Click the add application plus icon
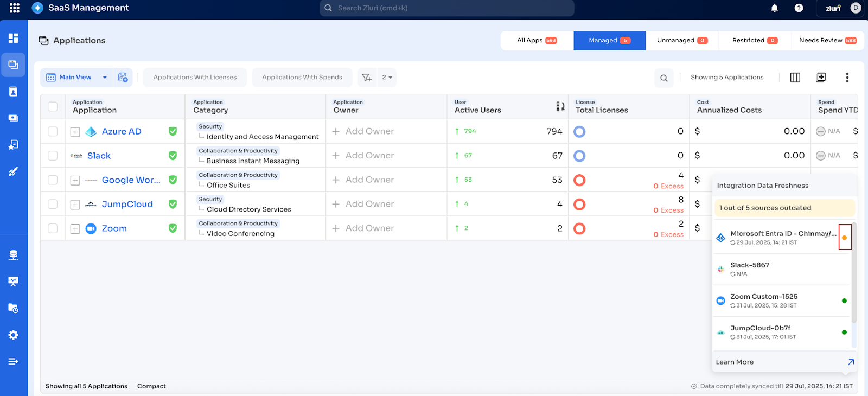 point(821,78)
